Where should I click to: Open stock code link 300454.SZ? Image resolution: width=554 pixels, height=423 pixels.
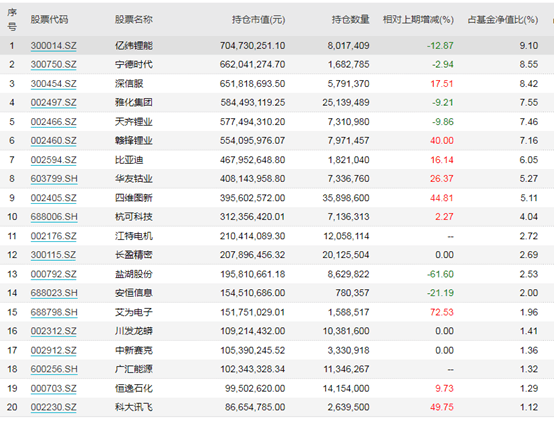(x=53, y=84)
